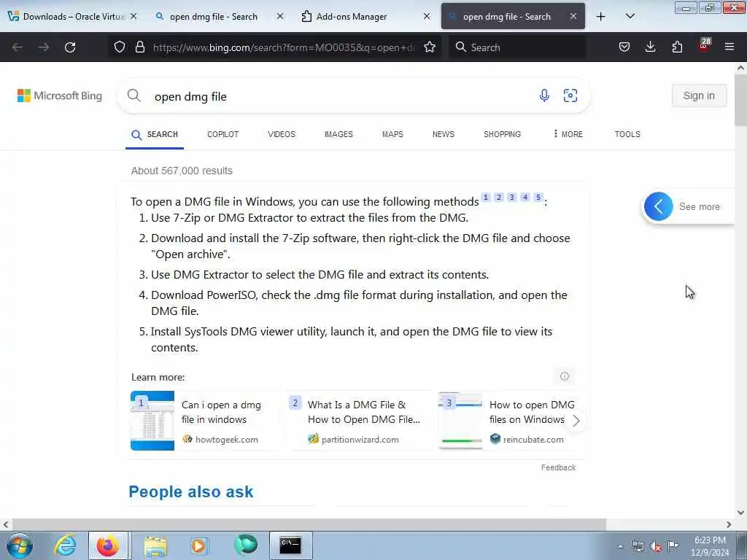This screenshot has width=747, height=560.
Task: Click citation number 1 superscript
Action: coord(485,197)
